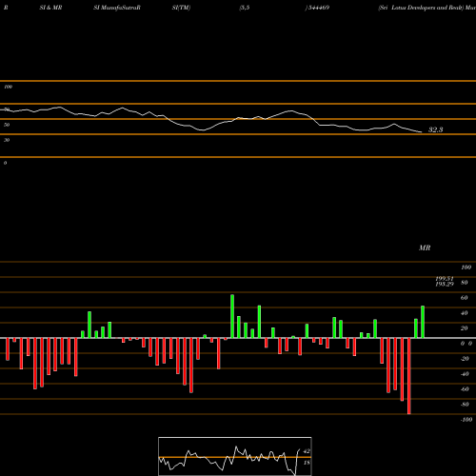476x476 pixels.
Task: Click the 20 label on MR axis
Action: [465, 328]
